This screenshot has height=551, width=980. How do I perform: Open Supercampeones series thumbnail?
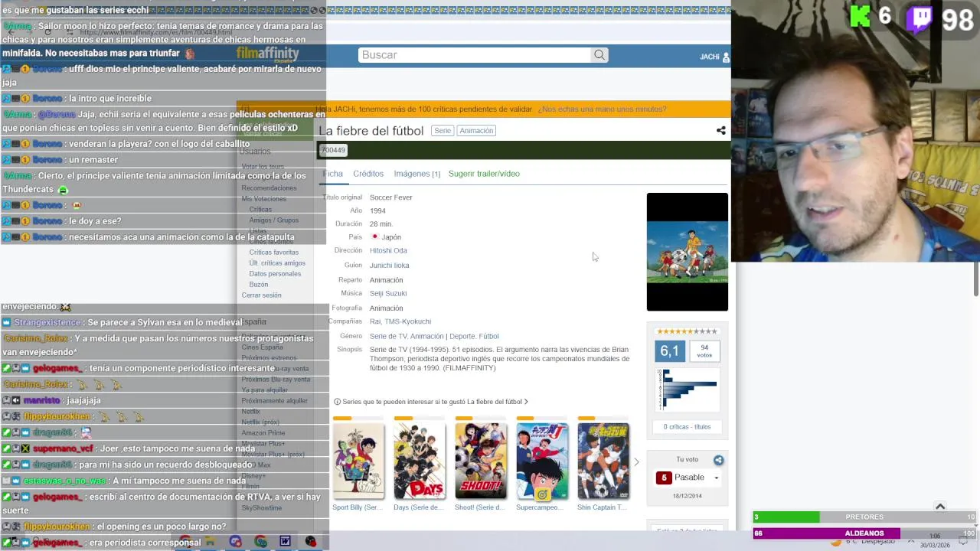[x=542, y=461]
